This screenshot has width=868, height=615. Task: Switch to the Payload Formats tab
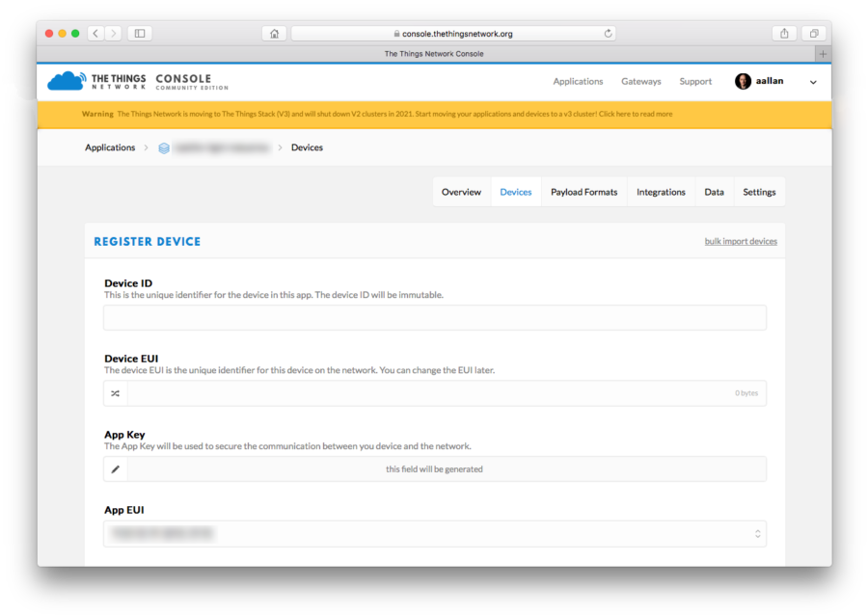(583, 192)
